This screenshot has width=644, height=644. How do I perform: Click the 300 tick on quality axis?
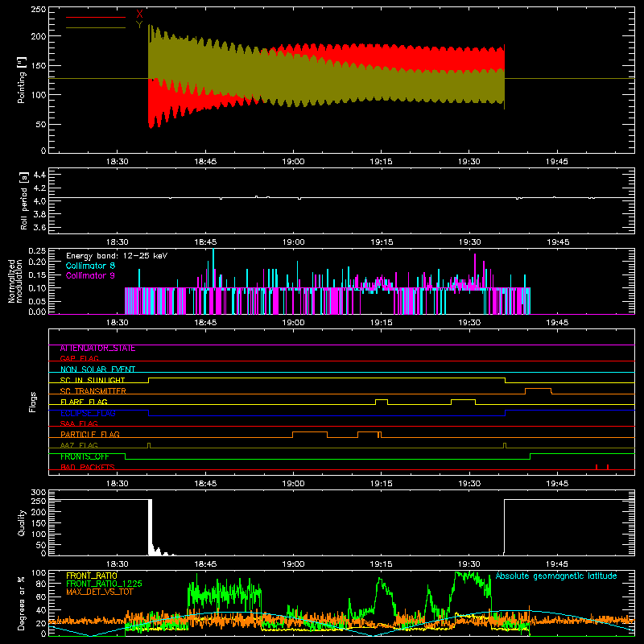tap(39, 493)
